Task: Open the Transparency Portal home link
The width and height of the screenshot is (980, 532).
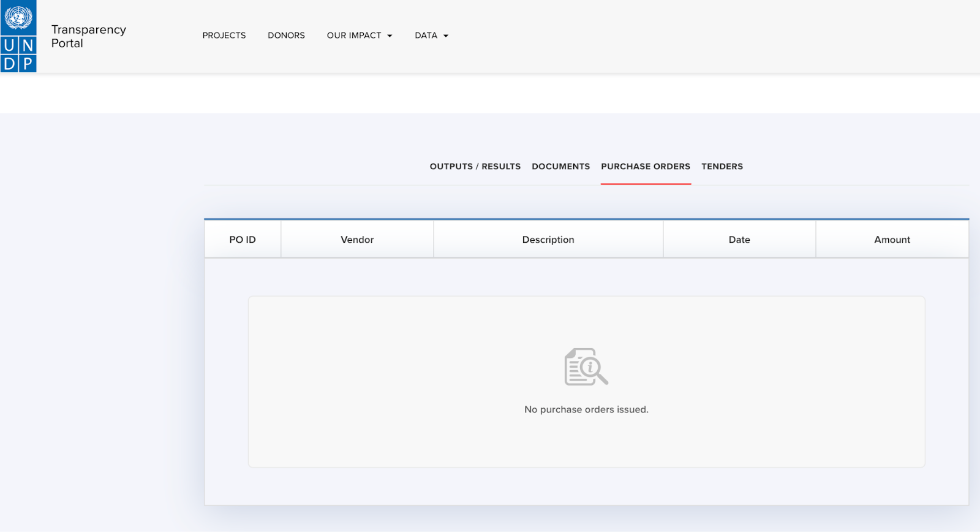Action: click(x=89, y=36)
